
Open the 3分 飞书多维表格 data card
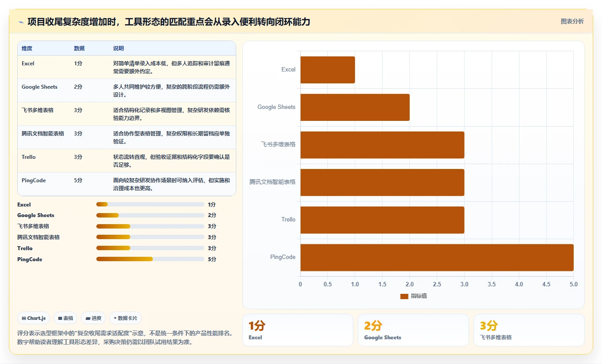coord(529,330)
